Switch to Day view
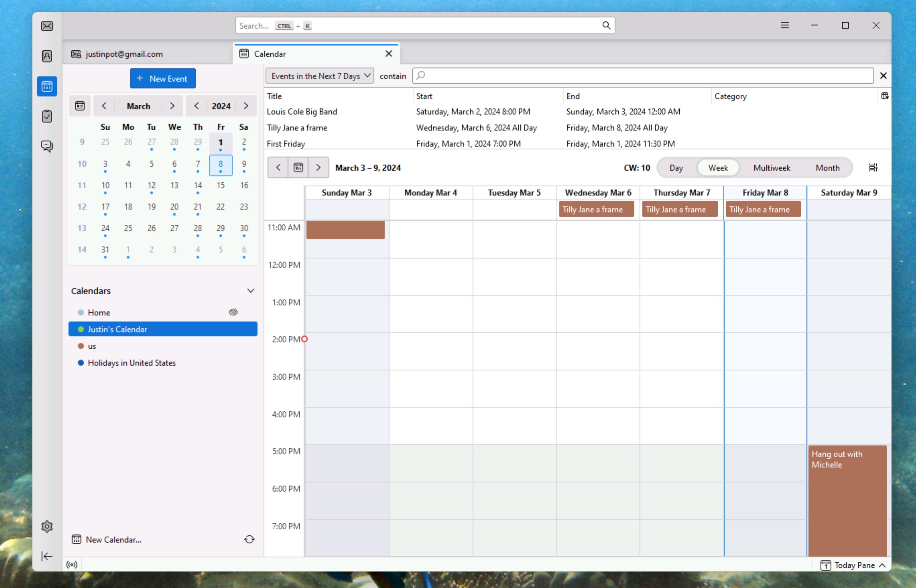The height and width of the screenshot is (588, 916). pyautogui.click(x=676, y=167)
